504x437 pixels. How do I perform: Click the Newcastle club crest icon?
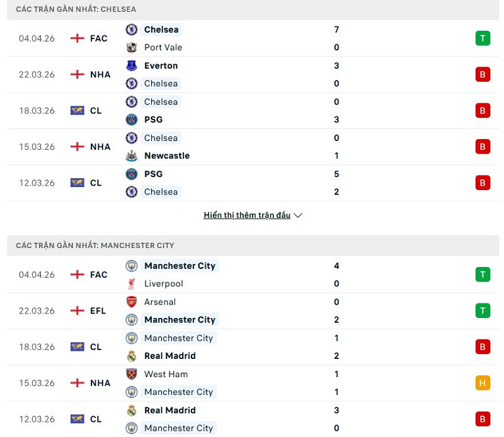pyautogui.click(x=132, y=156)
